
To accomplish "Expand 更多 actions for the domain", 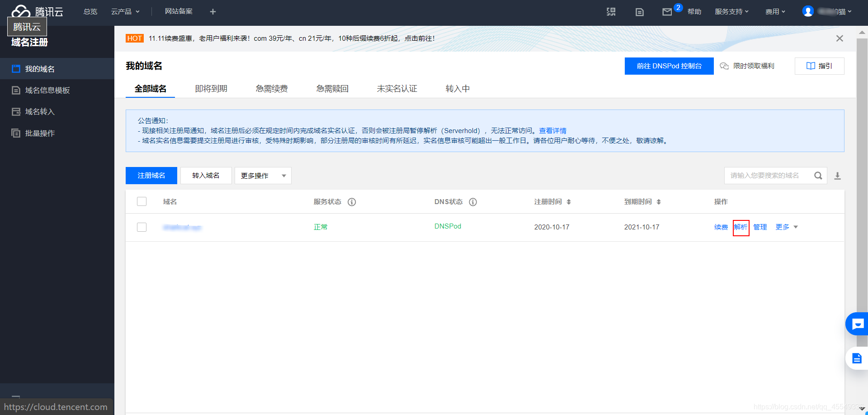I will pos(787,227).
